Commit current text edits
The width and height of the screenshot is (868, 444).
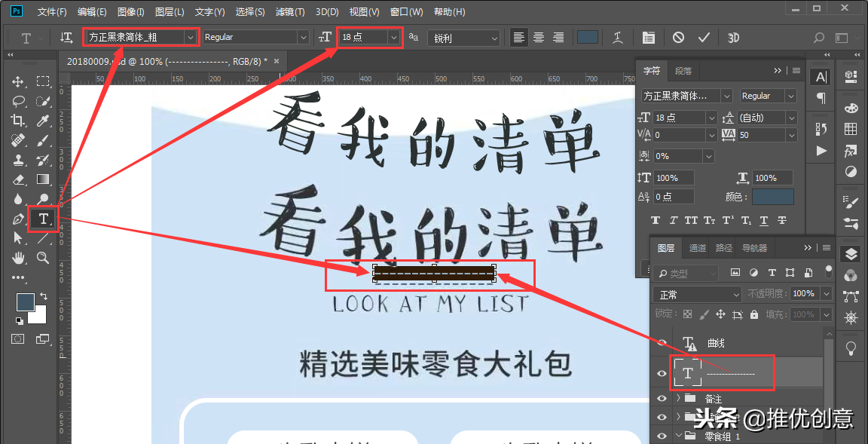(704, 37)
